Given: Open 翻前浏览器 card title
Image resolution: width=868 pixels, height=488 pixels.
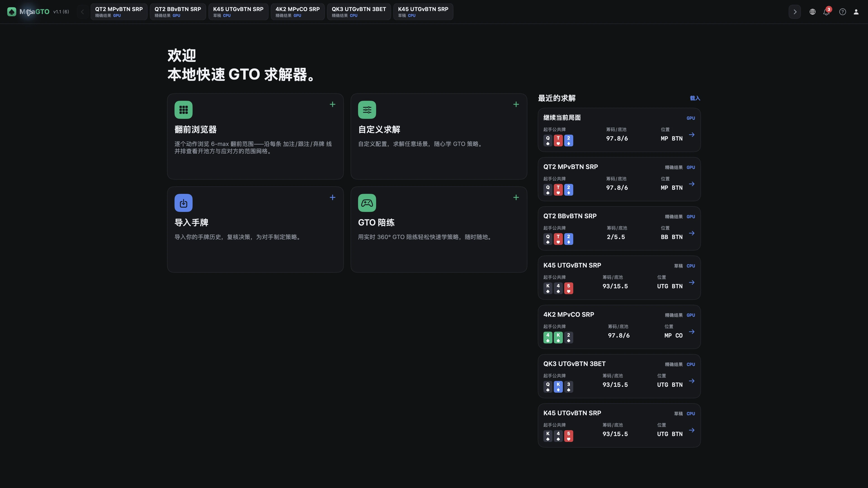Looking at the screenshot, I should [196, 130].
